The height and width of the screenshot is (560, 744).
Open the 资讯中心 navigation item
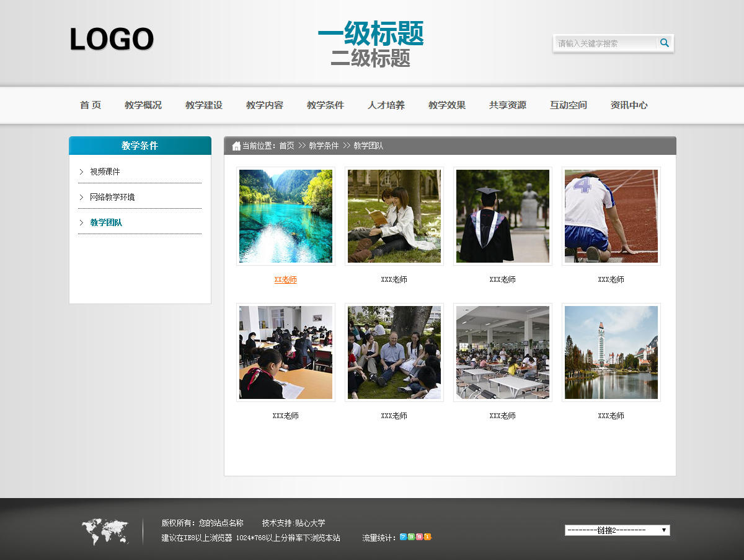[x=629, y=105]
